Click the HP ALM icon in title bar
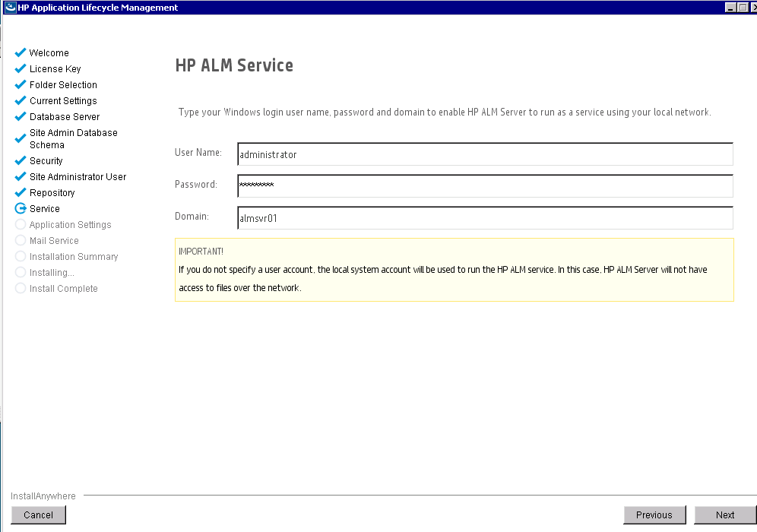This screenshot has height=532, width=757. tap(10, 8)
